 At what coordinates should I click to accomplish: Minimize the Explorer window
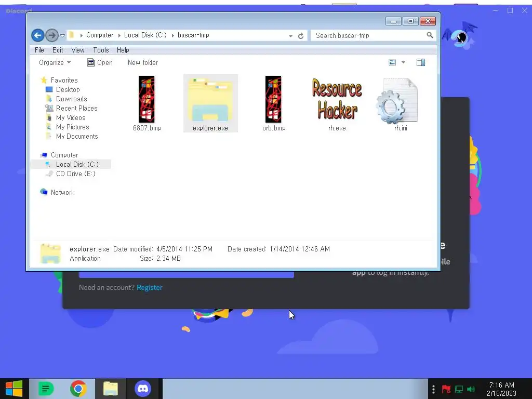tap(394, 21)
